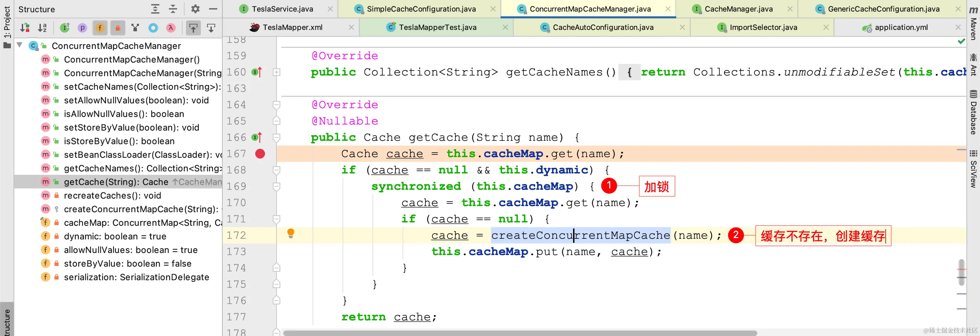Hide the Structure tool window

click(213, 9)
